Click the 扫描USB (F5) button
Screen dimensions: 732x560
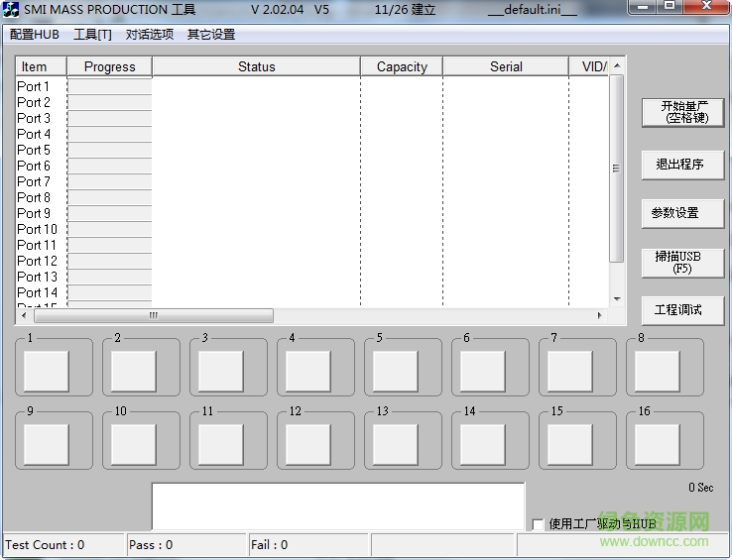coord(683,263)
